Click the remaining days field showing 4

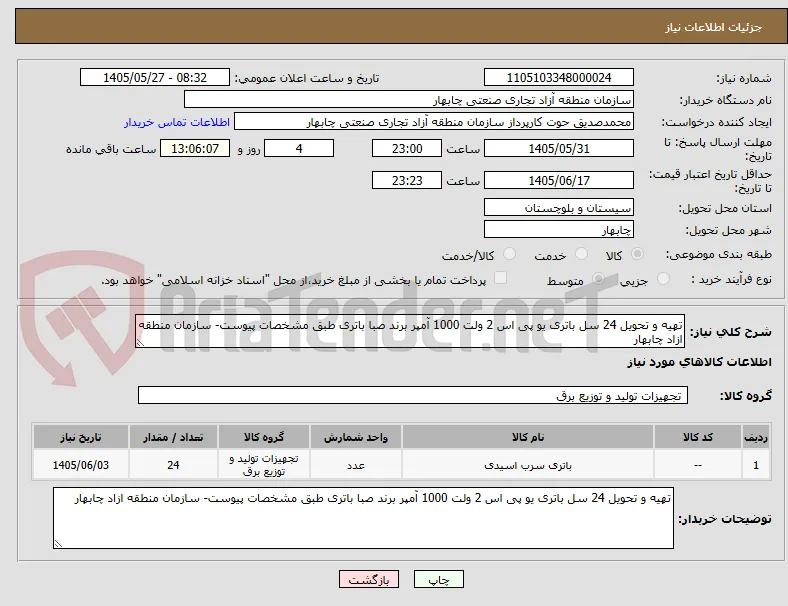tap(299, 148)
